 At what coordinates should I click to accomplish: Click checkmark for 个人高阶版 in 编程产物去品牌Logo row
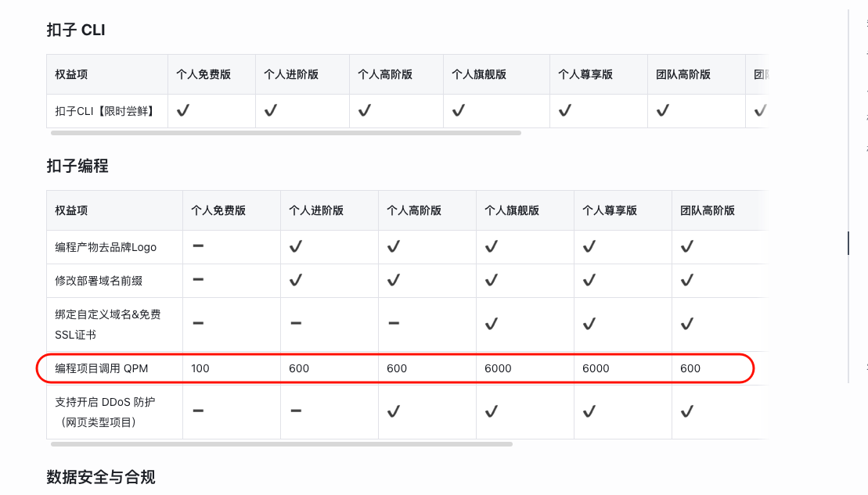tap(394, 246)
